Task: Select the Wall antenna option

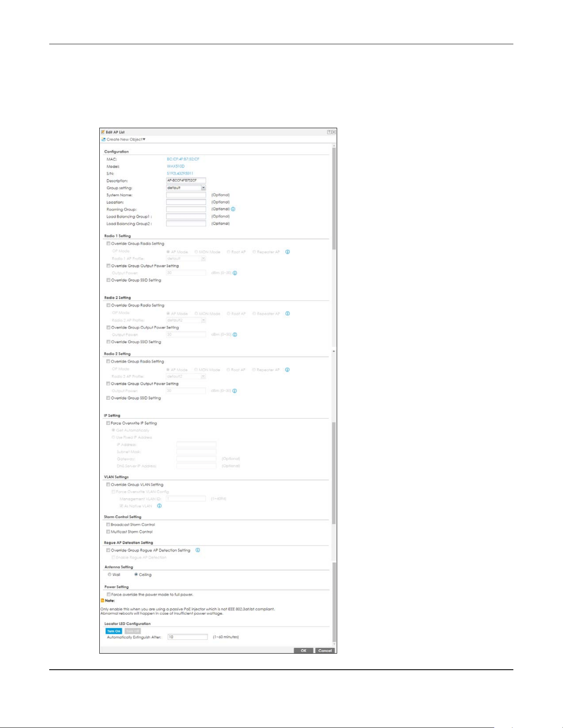Action: coord(110,575)
